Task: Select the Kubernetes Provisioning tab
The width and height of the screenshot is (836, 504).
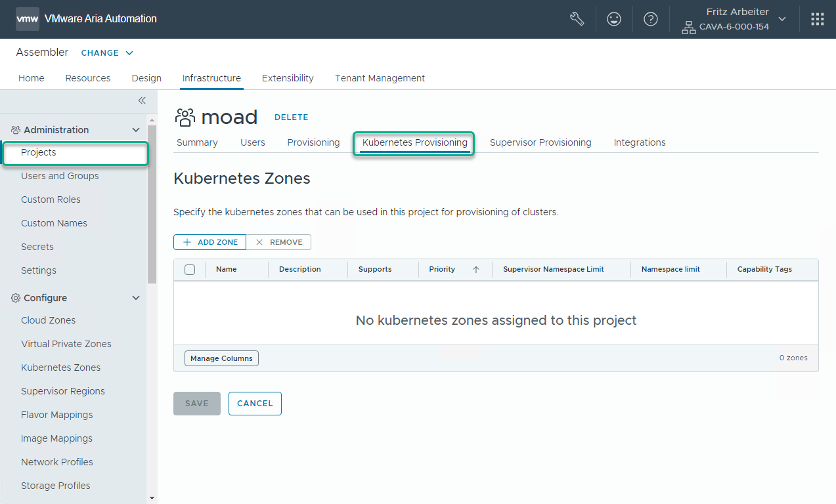Action: point(415,142)
